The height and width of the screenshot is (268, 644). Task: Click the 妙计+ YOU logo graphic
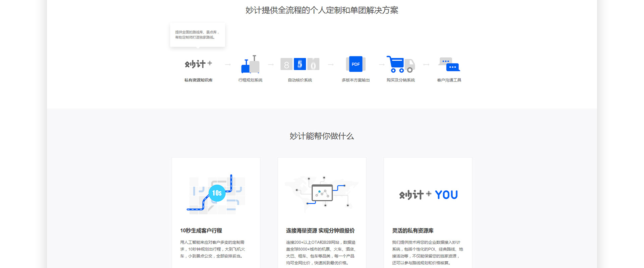click(428, 195)
